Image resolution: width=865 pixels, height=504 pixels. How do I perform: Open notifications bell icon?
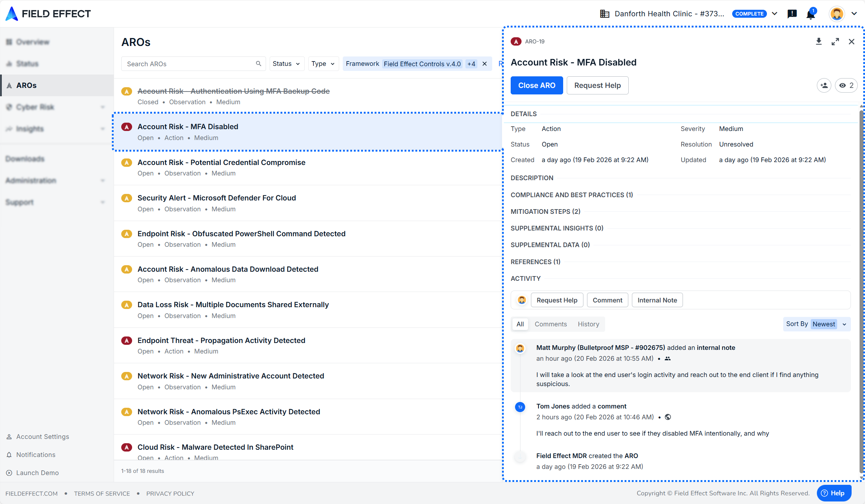click(x=811, y=14)
